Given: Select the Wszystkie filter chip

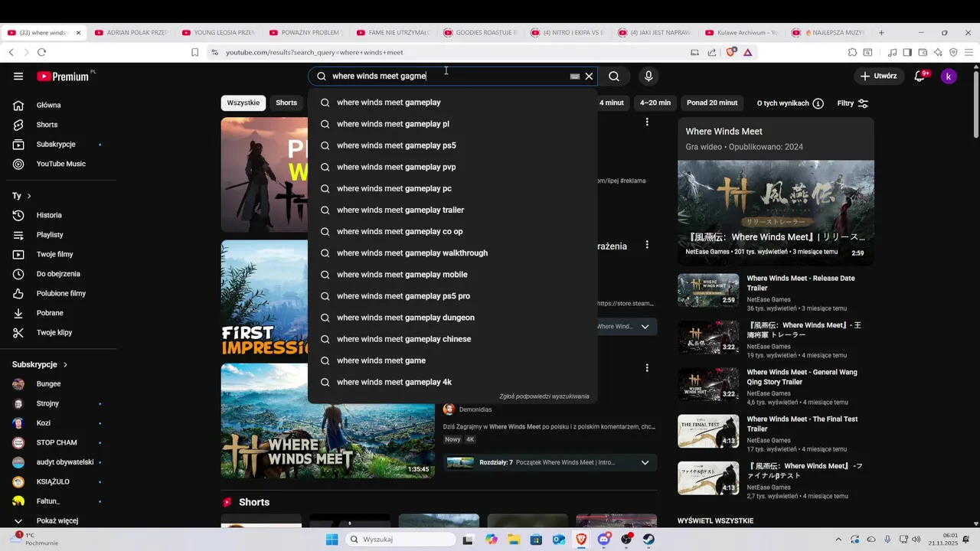Looking at the screenshot, I should click(243, 103).
